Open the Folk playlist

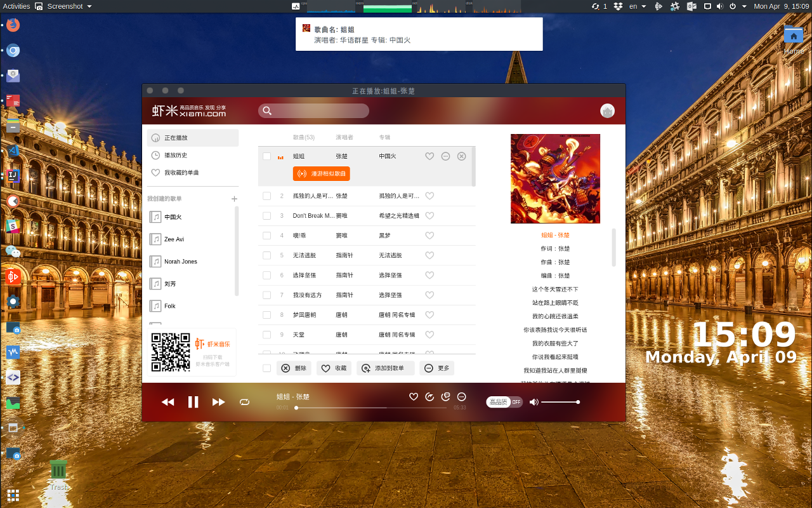(191, 306)
